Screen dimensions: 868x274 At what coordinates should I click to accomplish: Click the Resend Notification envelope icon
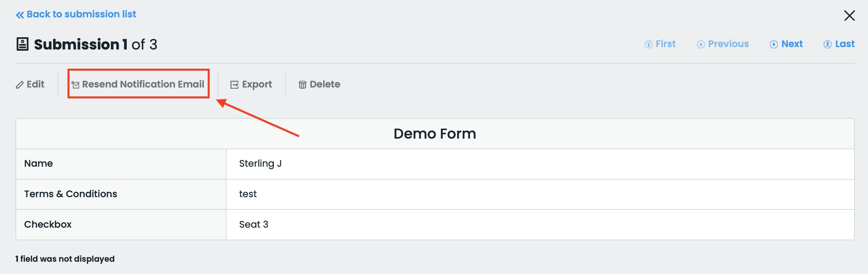(75, 85)
